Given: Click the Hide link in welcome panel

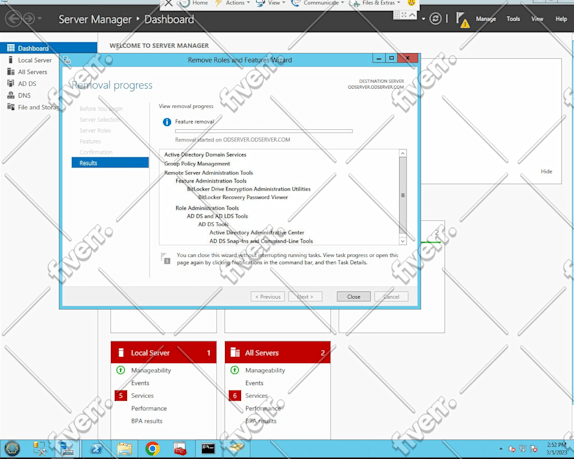Looking at the screenshot, I should pos(546,171).
